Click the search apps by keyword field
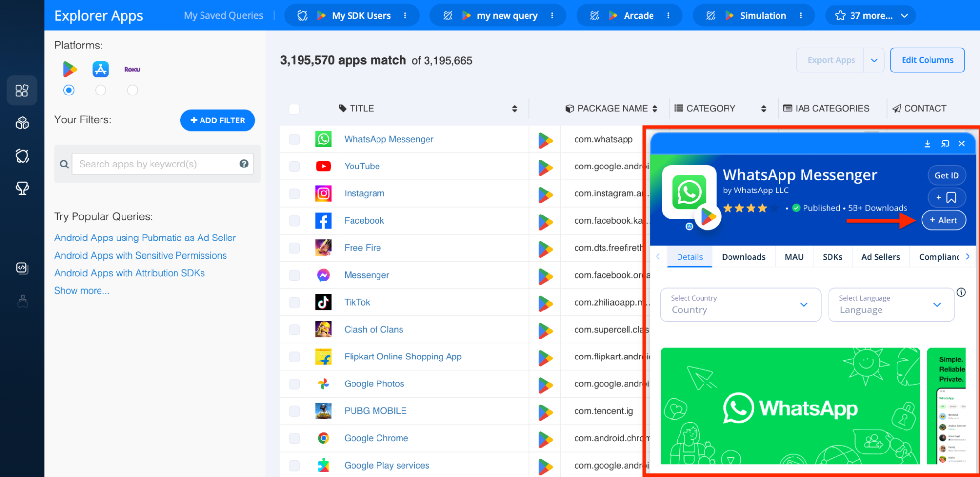 click(163, 164)
